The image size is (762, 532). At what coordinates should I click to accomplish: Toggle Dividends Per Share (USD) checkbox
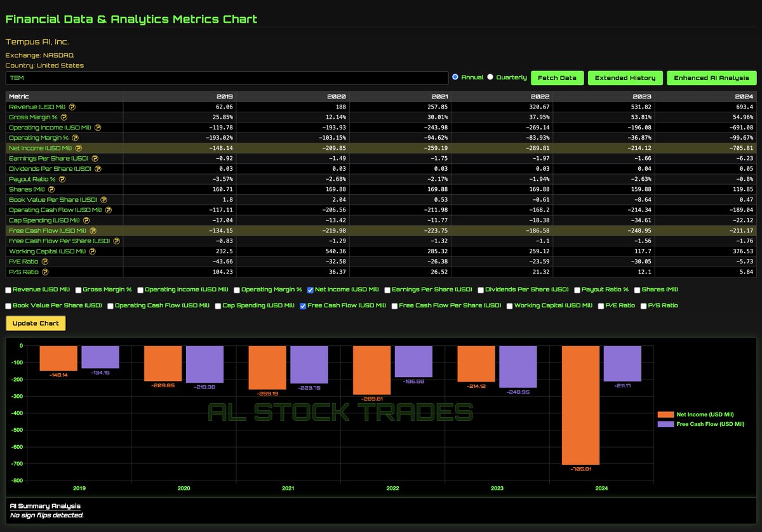click(481, 289)
